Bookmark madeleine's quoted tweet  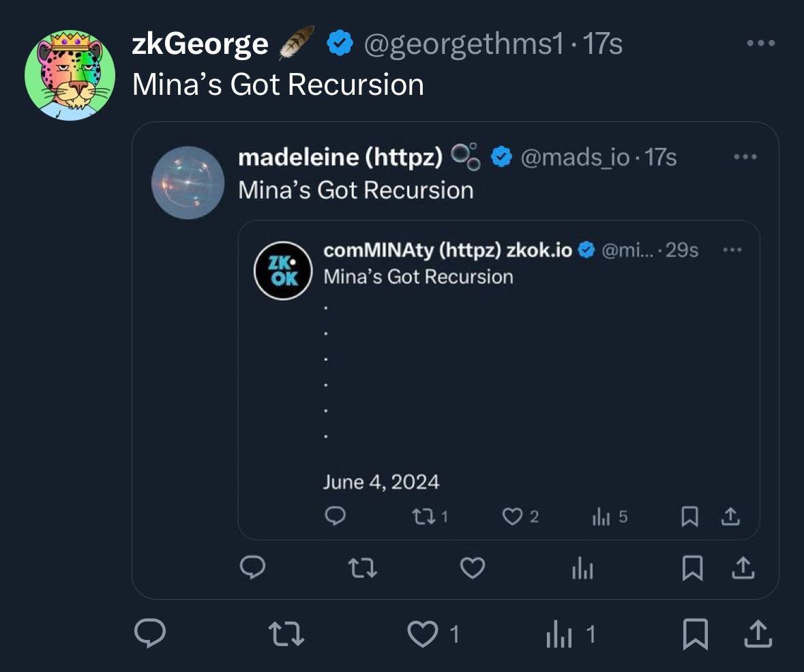coord(692,568)
